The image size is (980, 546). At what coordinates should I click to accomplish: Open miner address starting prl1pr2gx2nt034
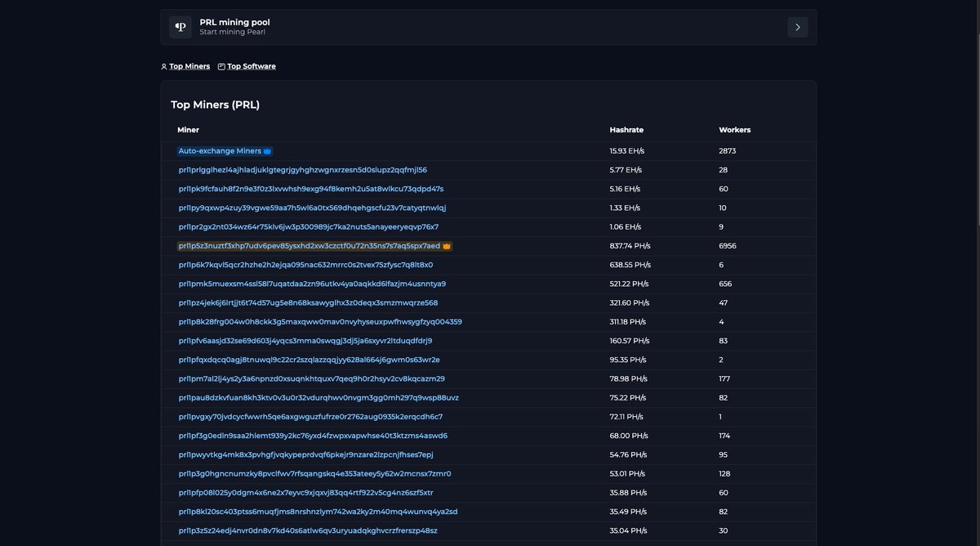click(x=309, y=226)
